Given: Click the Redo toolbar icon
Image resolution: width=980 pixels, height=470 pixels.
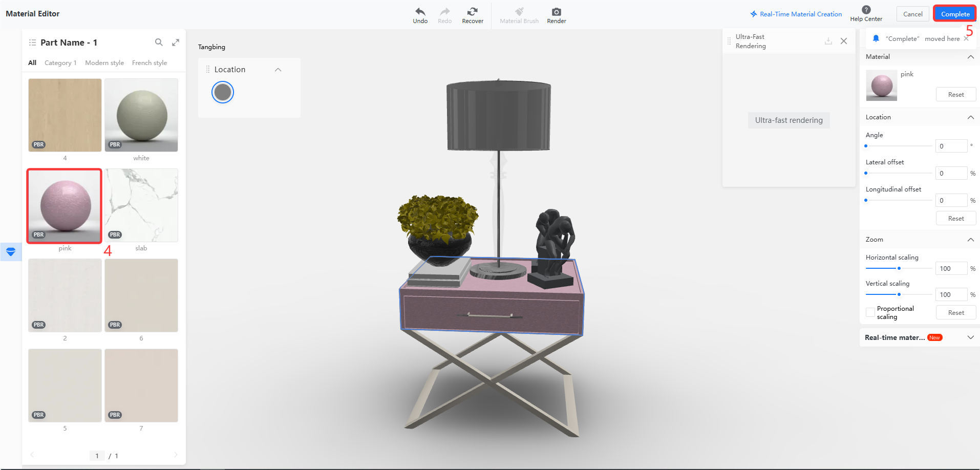Looking at the screenshot, I should (x=444, y=15).
